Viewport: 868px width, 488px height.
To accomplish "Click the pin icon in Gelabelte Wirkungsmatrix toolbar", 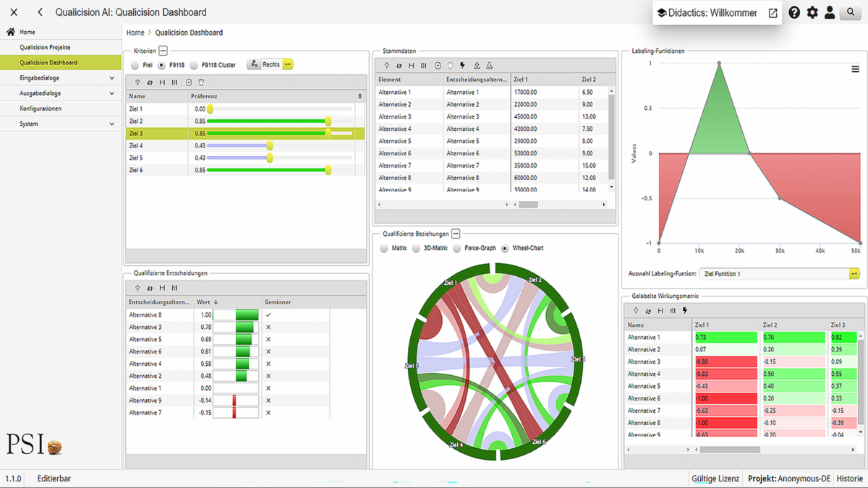I will [x=636, y=311].
